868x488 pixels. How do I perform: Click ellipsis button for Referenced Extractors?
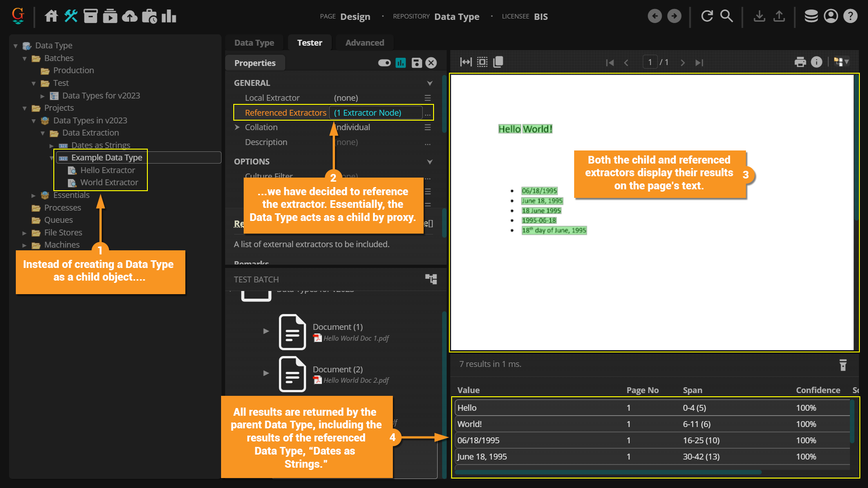(428, 113)
